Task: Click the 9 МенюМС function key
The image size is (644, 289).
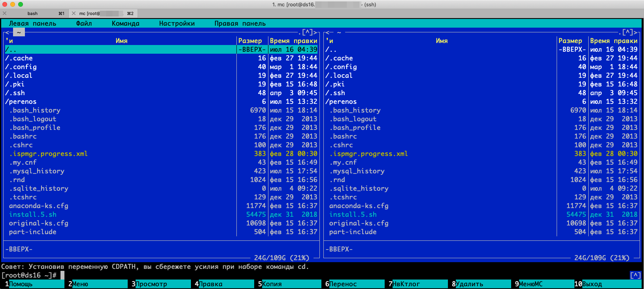Action: (544, 284)
